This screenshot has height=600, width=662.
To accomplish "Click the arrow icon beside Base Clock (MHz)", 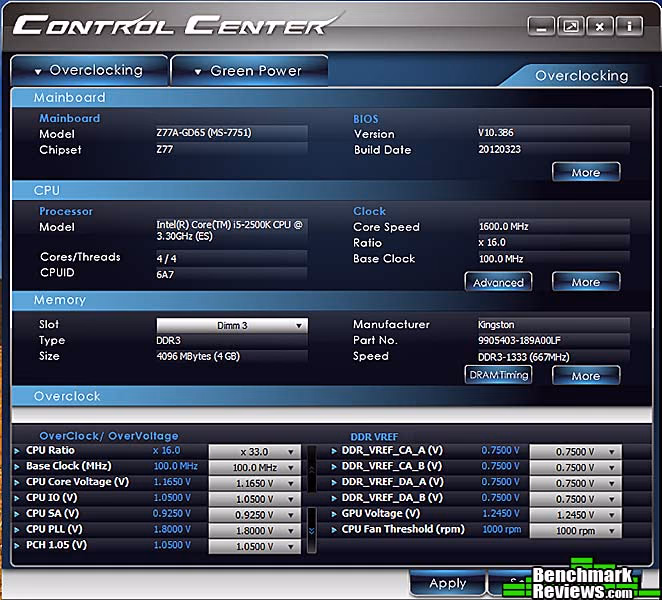I will coord(17,467).
